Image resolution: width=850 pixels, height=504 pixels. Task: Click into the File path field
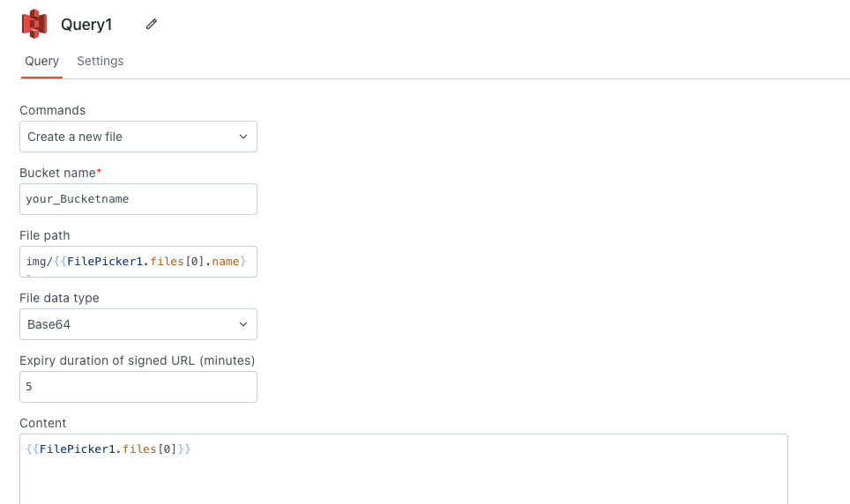138,262
